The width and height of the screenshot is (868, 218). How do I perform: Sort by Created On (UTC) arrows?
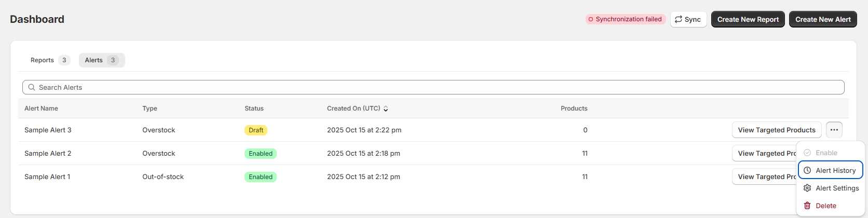click(x=386, y=108)
